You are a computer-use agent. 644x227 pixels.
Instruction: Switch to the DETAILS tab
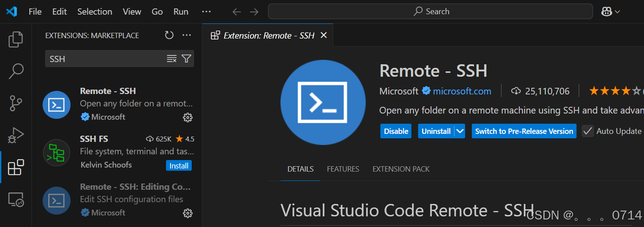[x=300, y=169]
